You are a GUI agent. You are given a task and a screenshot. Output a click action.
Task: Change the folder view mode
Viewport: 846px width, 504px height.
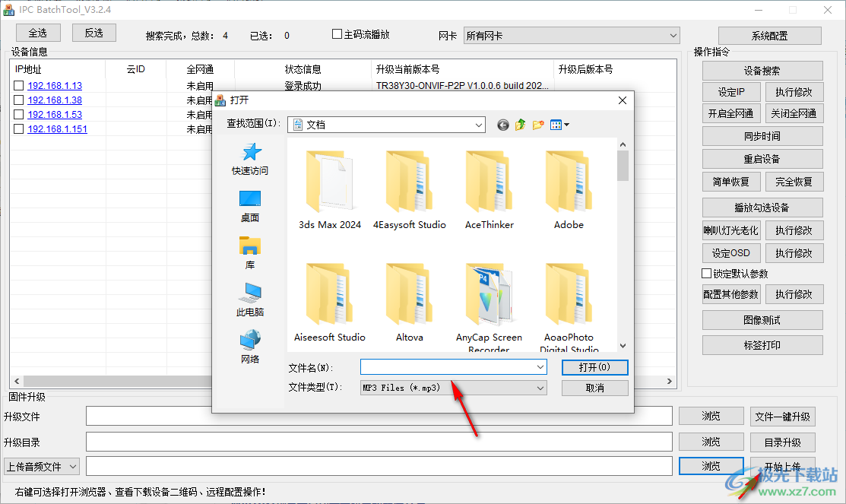tap(557, 124)
